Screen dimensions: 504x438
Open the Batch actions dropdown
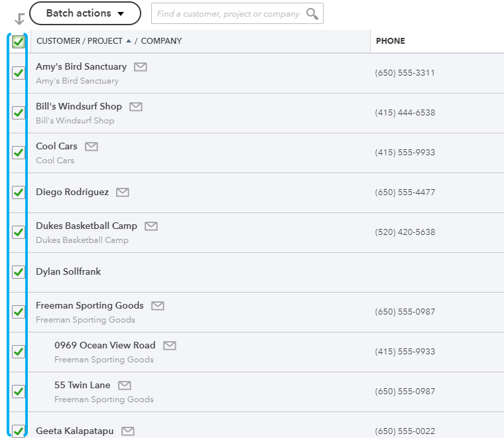point(85,13)
